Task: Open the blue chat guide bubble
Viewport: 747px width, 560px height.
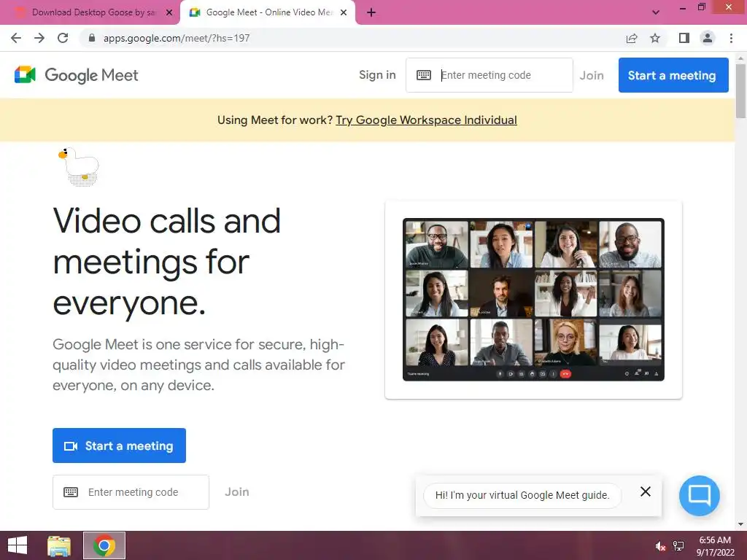Action: point(700,495)
